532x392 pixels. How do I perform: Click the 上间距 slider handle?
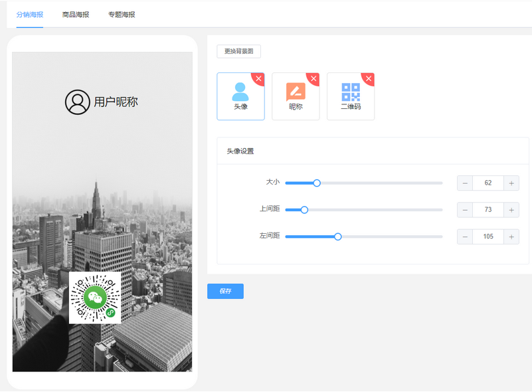[304, 210]
